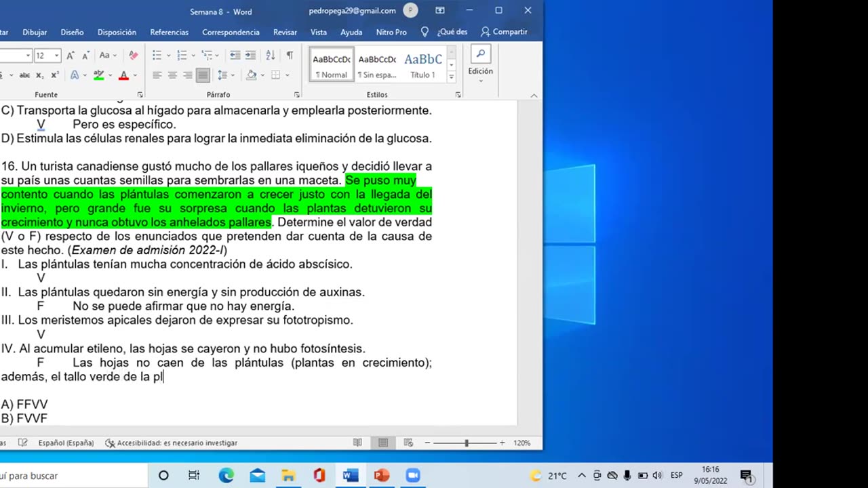Viewport: 868px width, 488px height.
Task: Open the Ayuda tab
Action: click(351, 32)
